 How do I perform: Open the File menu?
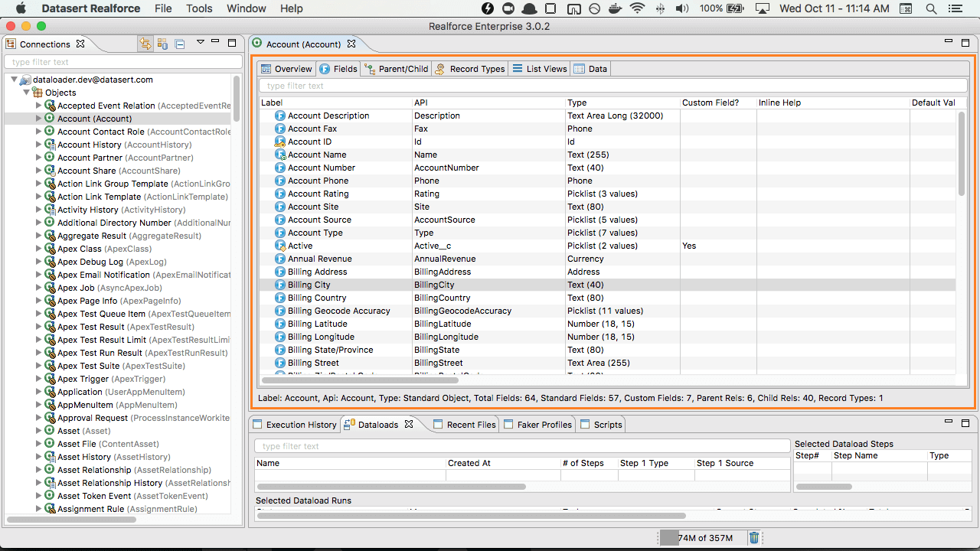click(x=163, y=8)
